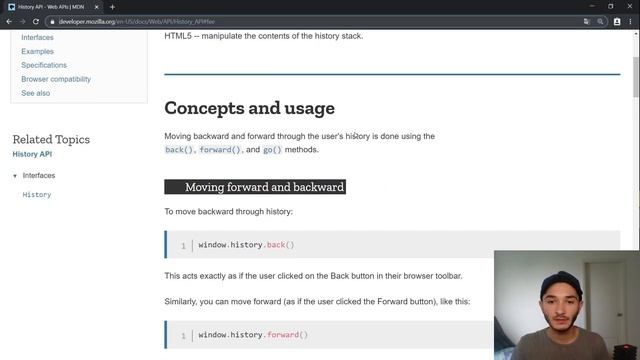Go back using browser back arrow
This screenshot has height=360, width=640.
coord(9,22)
